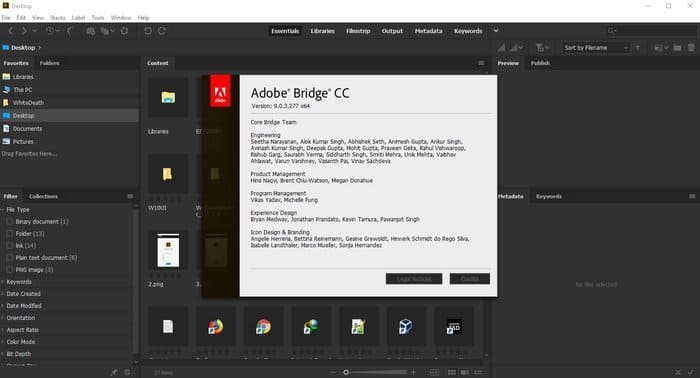Click the Legal Notices button

(x=414, y=278)
